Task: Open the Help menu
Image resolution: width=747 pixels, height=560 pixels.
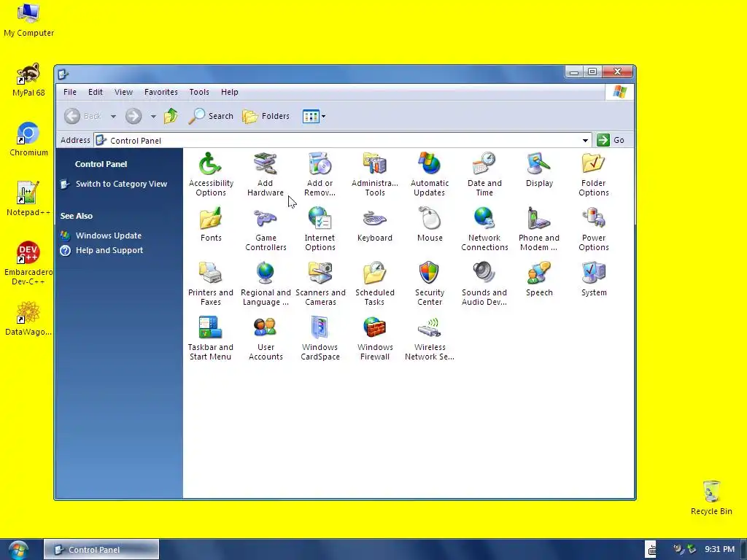Action: pyautogui.click(x=229, y=92)
